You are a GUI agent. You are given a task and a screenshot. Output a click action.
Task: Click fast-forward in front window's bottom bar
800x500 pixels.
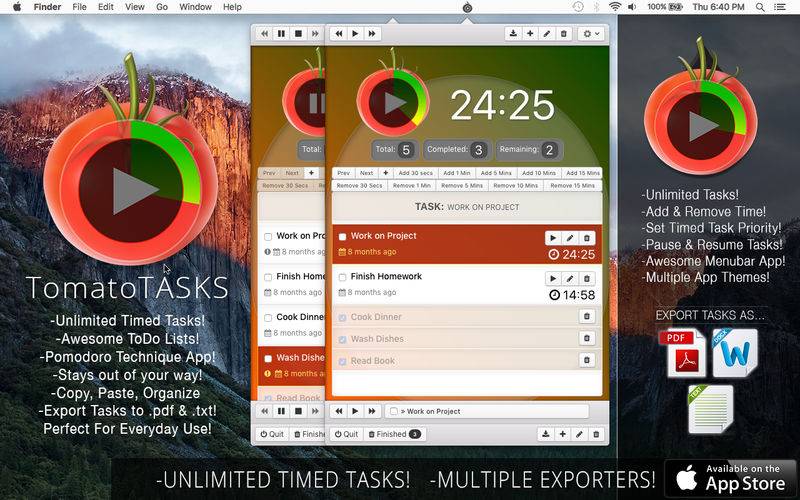click(x=372, y=411)
